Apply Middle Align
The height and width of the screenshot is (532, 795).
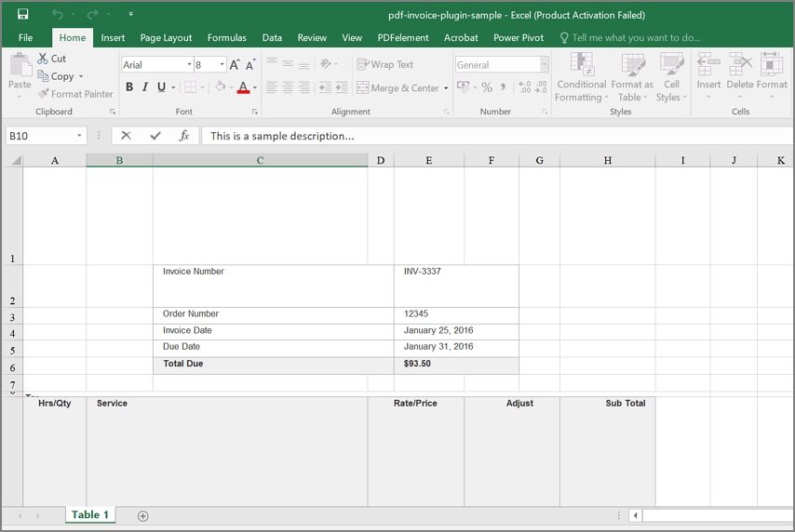click(288, 63)
